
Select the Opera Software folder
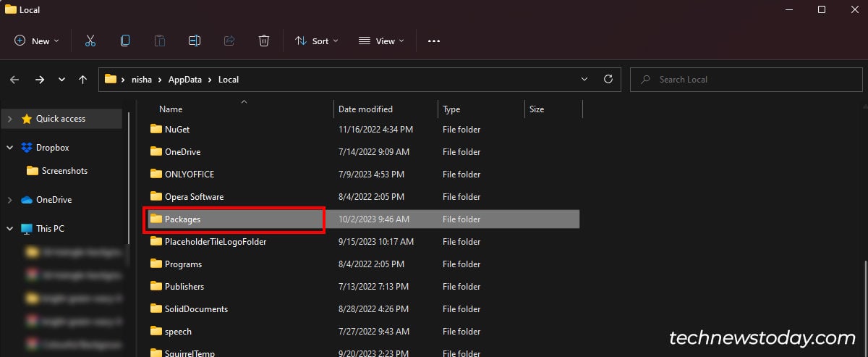194,197
